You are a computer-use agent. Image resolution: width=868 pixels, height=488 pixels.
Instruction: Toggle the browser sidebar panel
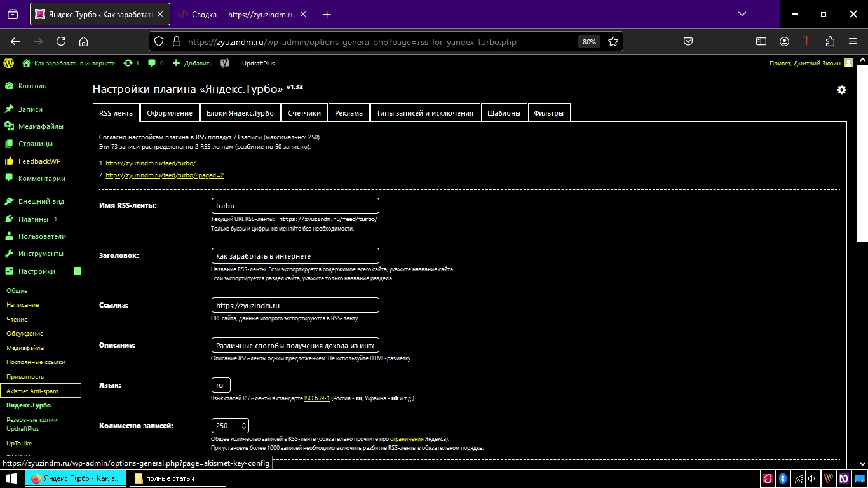click(761, 41)
